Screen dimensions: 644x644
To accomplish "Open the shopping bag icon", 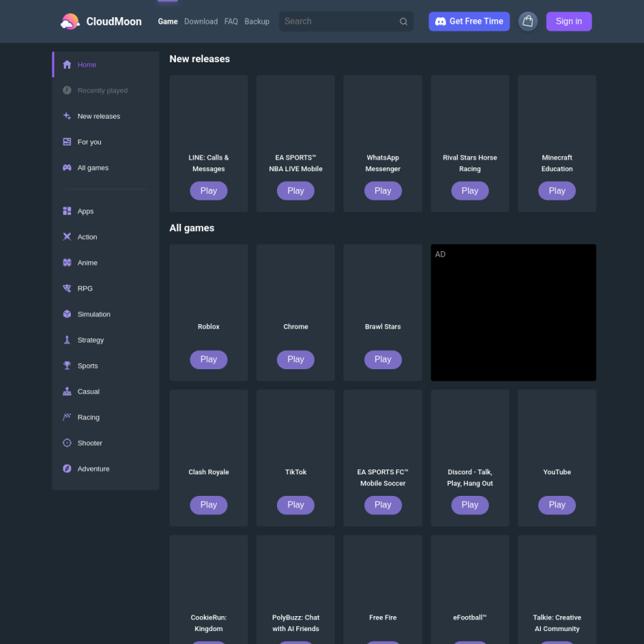I will (528, 21).
